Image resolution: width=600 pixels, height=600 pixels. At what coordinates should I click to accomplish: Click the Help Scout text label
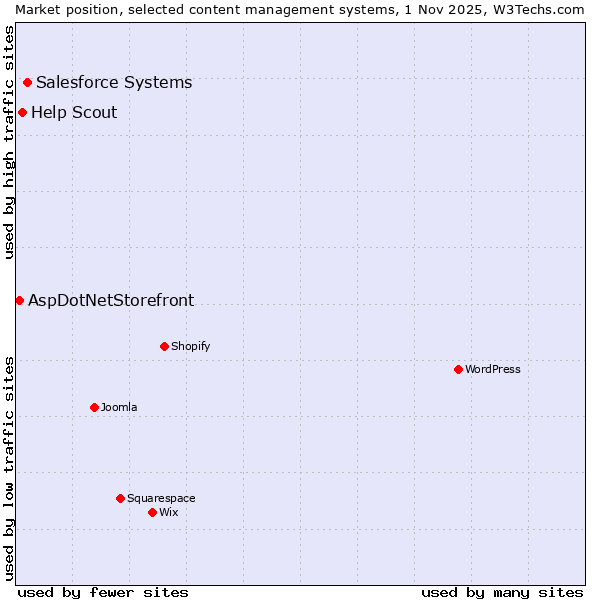point(74,113)
